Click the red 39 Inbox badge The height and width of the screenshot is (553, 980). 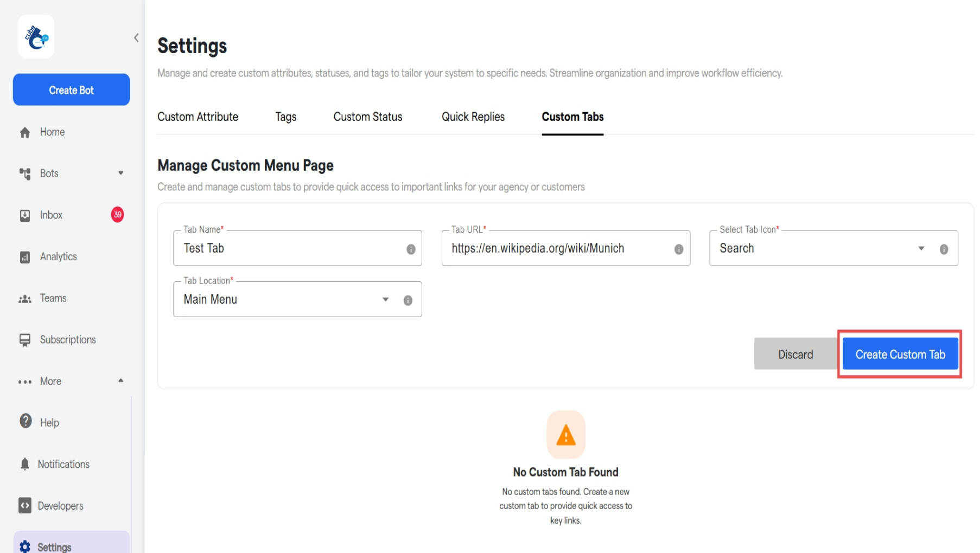click(117, 215)
